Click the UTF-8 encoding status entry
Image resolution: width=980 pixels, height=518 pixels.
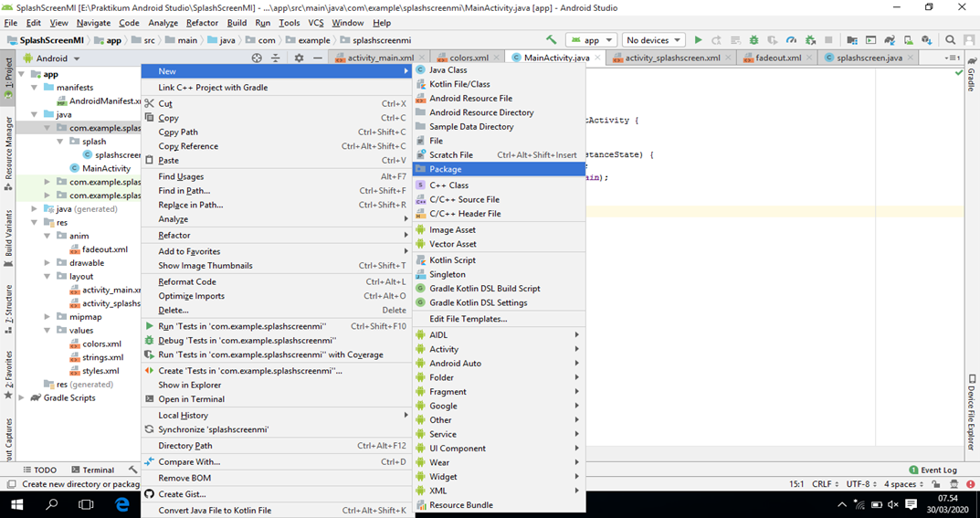pyautogui.click(x=862, y=484)
